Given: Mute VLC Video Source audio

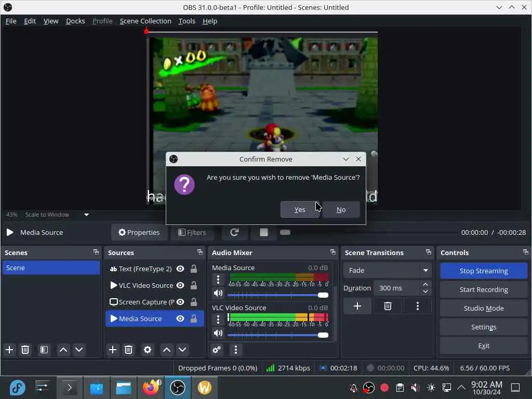Looking at the screenshot, I should pos(218,333).
